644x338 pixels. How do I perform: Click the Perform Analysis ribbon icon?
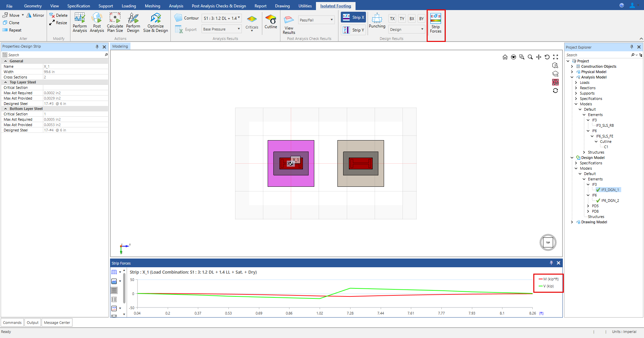click(x=79, y=22)
